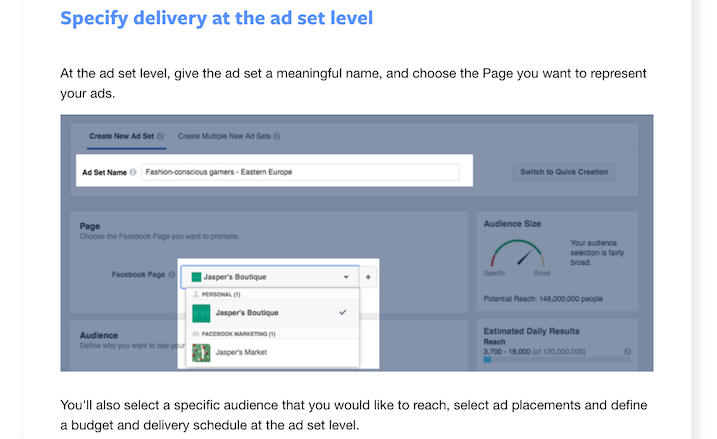Click info icon beside Create New Ad Set
The image size is (717, 439).
click(160, 136)
